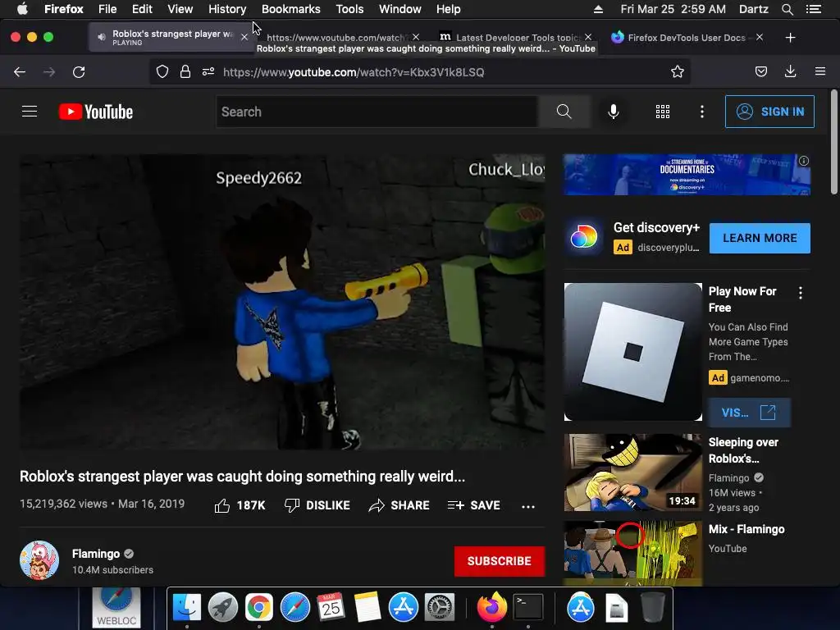Mute the playing Roblox tab
The height and width of the screenshot is (630, 840).
coord(101,37)
